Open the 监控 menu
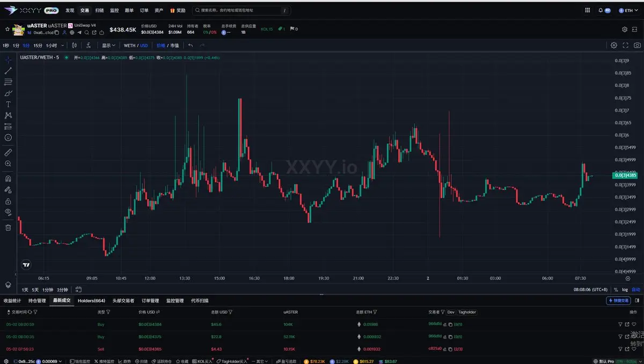This screenshot has height=364, width=644. [114, 10]
